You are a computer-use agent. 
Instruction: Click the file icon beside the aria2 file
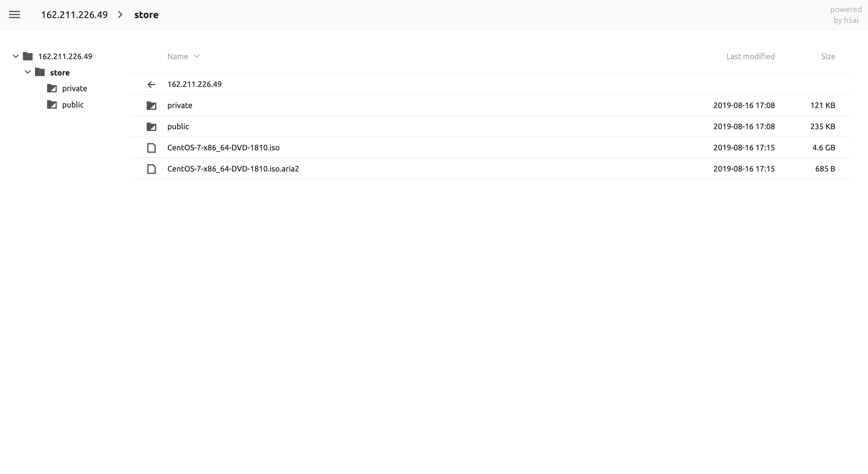[x=151, y=169]
